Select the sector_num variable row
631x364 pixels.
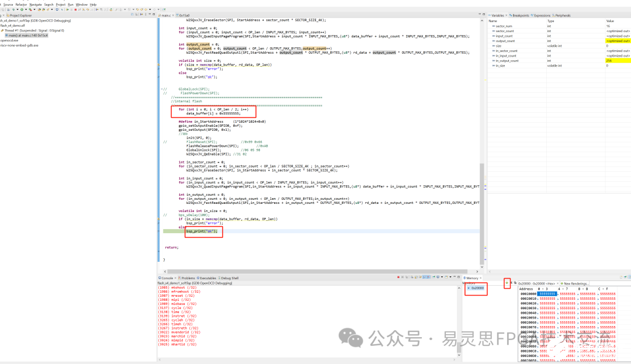(559, 26)
